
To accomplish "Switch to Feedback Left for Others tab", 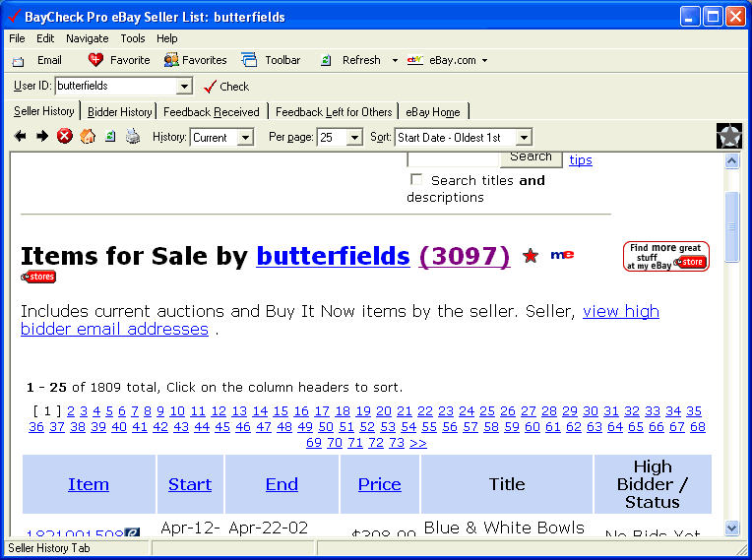I will (334, 112).
